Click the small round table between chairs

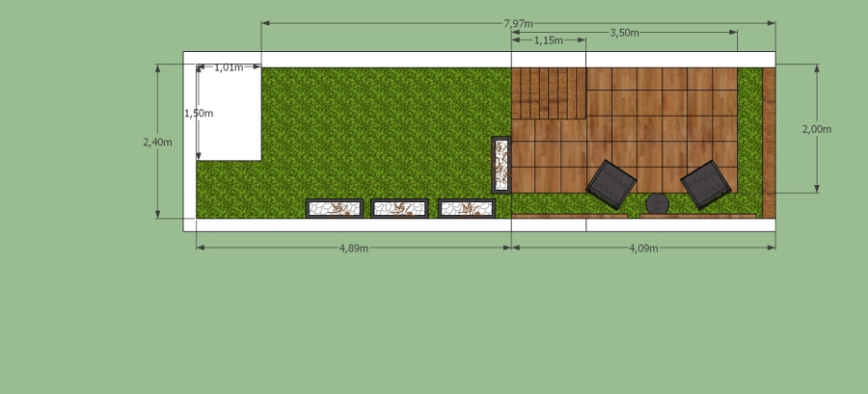(658, 203)
